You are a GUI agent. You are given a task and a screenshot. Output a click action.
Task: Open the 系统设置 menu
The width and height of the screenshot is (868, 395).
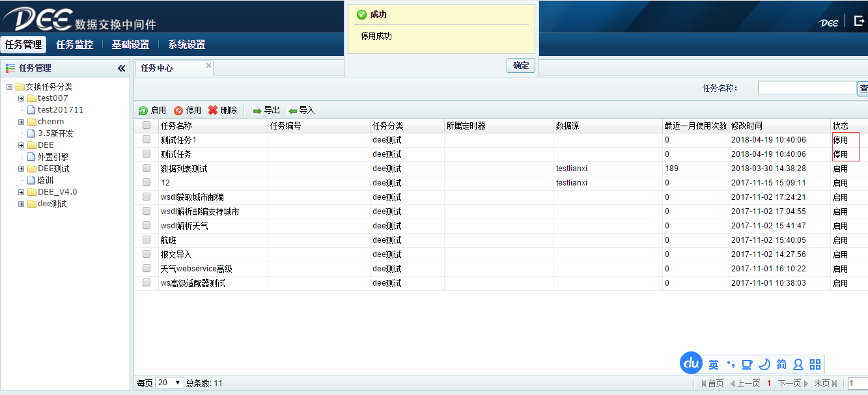(186, 45)
